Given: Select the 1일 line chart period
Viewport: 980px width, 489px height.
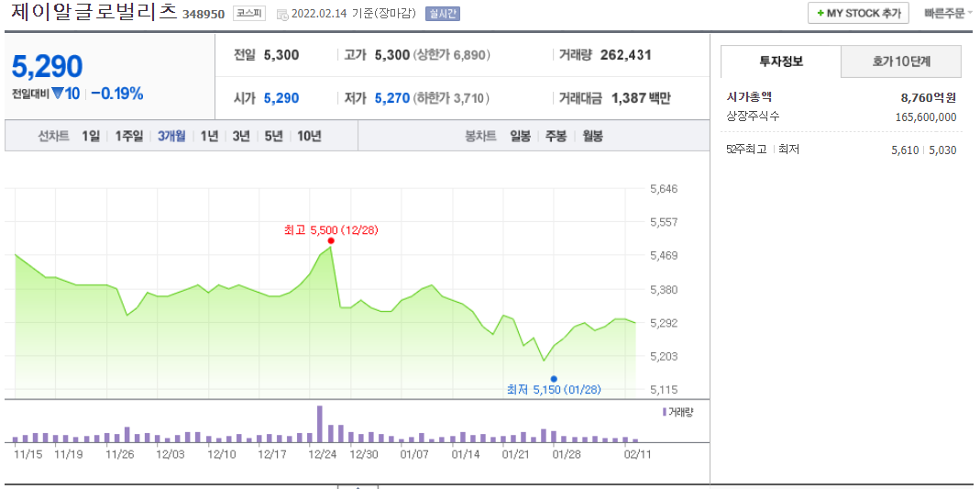Looking at the screenshot, I should coord(91,136).
